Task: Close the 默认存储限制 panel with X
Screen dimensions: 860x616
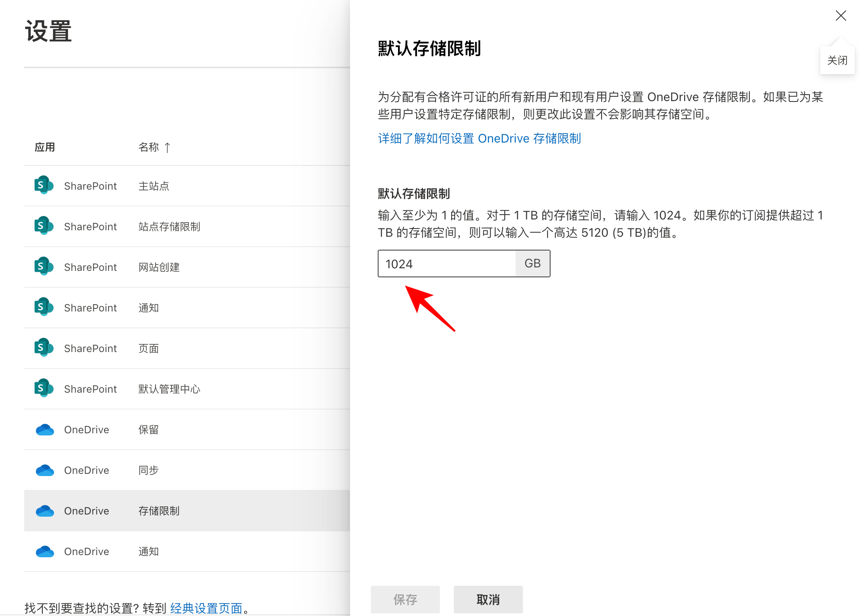Action: (x=841, y=16)
